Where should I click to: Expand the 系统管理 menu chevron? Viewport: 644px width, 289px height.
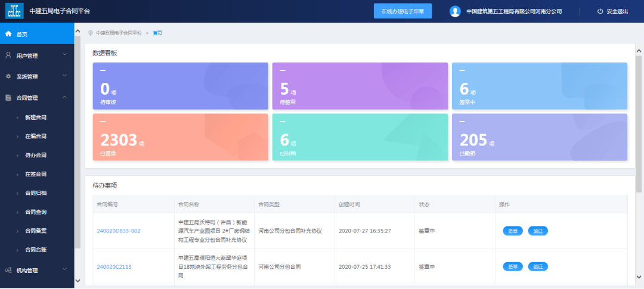tap(64, 76)
